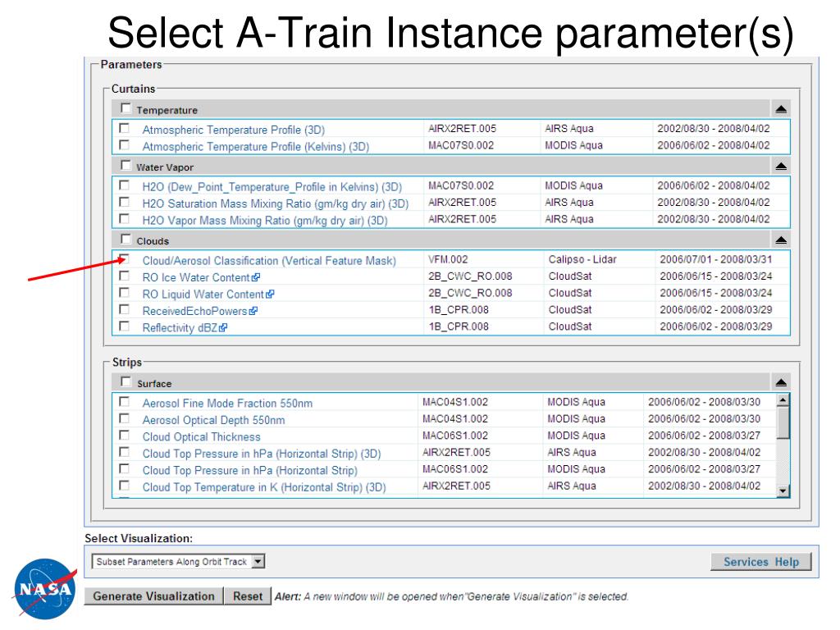The height and width of the screenshot is (630, 840).
Task: Check the Clouds group checkbox
Action: tap(126, 239)
